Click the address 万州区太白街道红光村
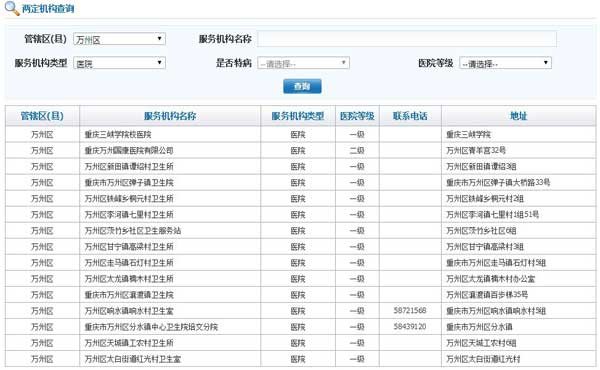 [x=483, y=360]
